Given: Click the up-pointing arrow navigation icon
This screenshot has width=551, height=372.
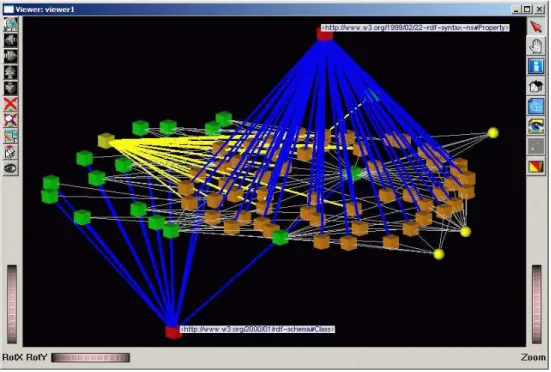Looking at the screenshot, I should click(11, 72).
